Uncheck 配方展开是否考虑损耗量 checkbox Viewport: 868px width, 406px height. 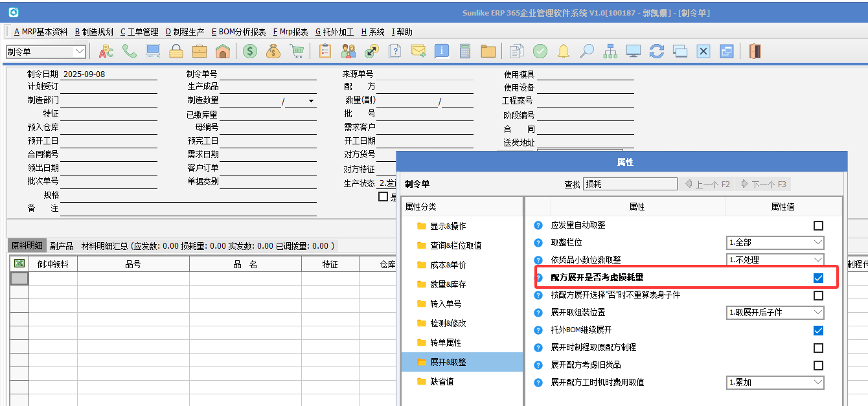point(818,278)
